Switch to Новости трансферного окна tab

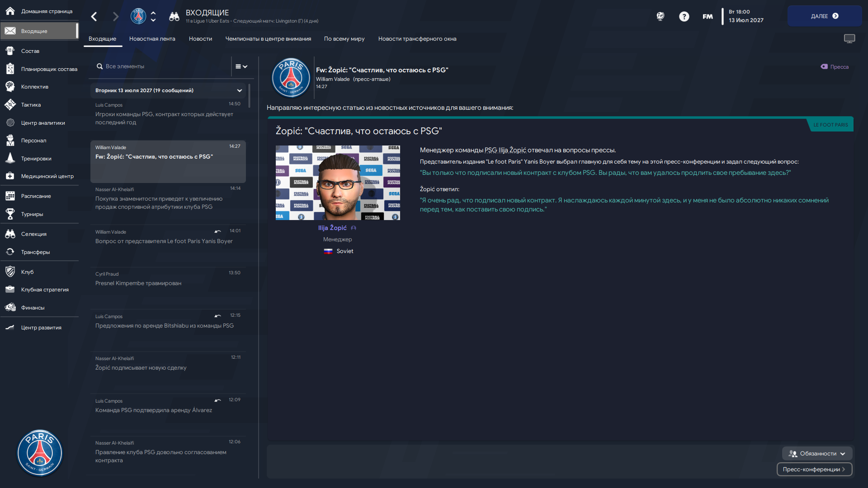[x=417, y=39]
